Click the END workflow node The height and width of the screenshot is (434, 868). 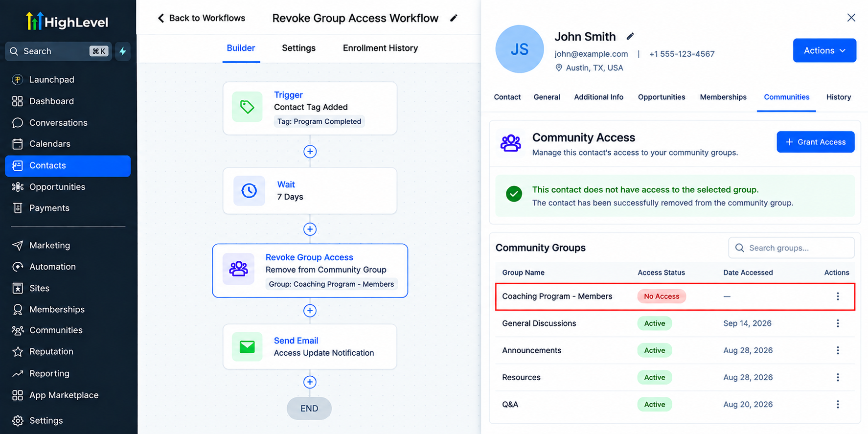[309, 409]
